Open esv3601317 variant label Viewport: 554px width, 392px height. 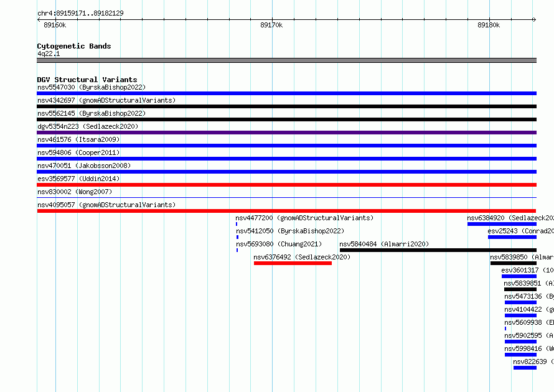pos(527,270)
